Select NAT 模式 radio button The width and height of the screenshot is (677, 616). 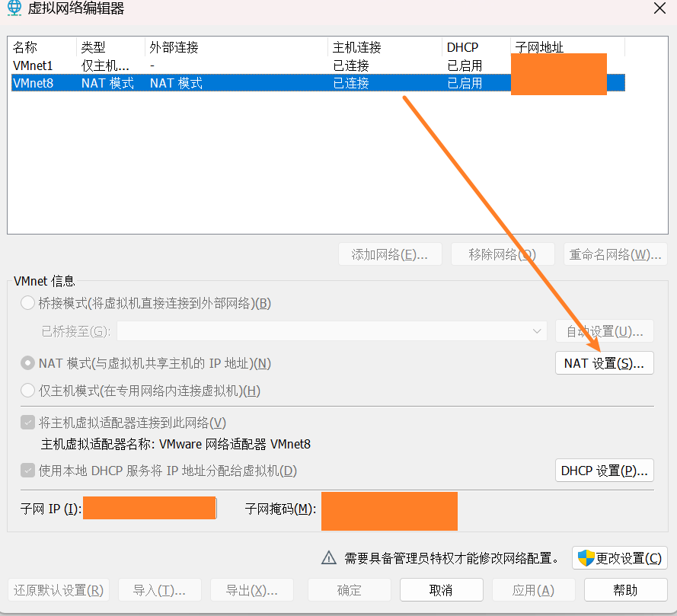(27, 363)
